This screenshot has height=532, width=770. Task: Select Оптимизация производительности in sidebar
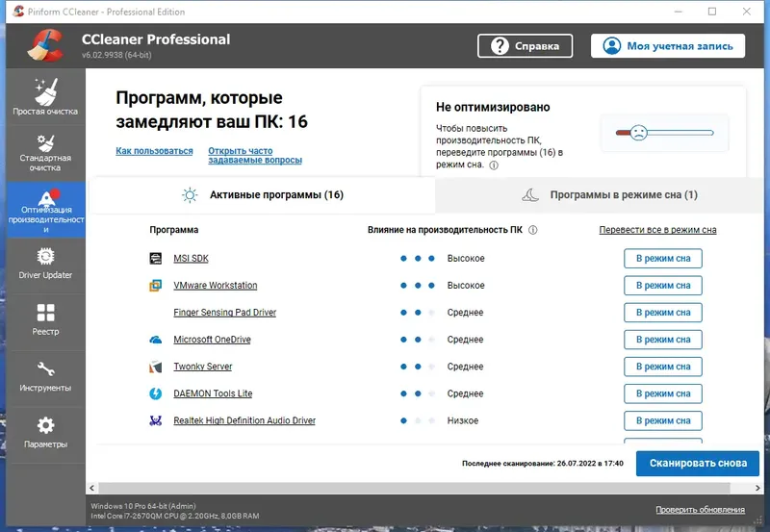click(x=45, y=210)
